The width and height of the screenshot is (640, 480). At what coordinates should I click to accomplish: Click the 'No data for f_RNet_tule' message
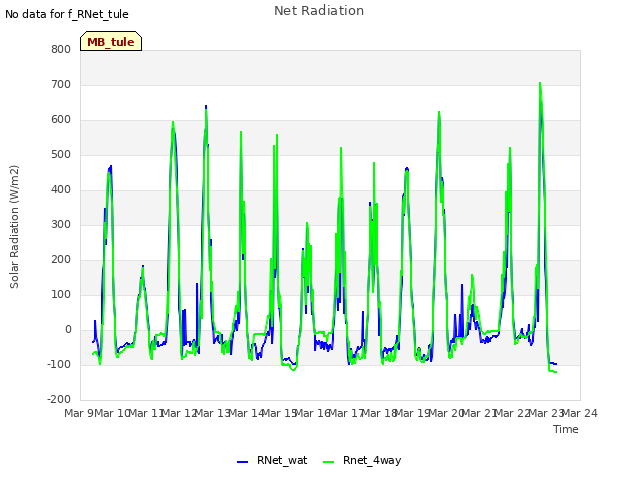click(67, 14)
